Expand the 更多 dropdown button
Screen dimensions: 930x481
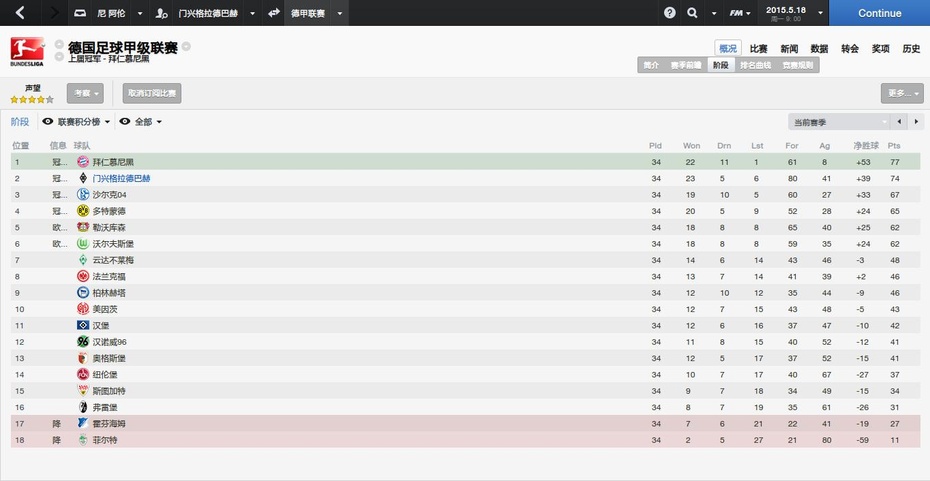[x=902, y=93]
